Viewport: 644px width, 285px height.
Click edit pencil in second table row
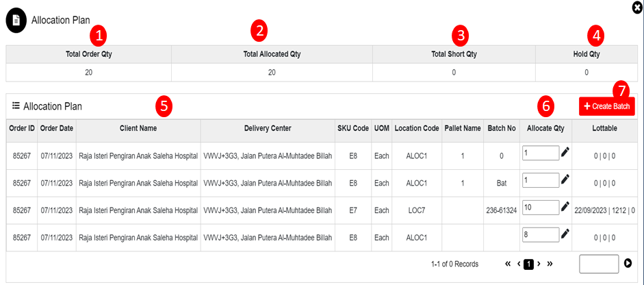pos(565,179)
